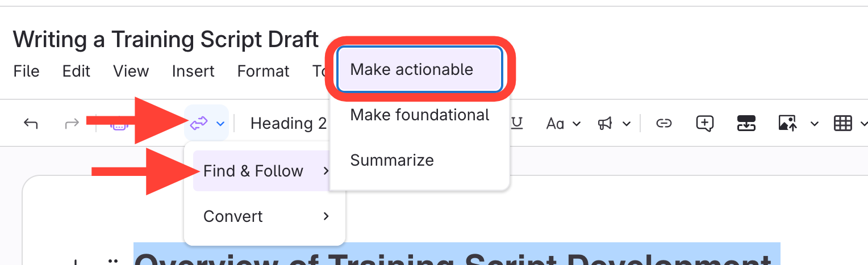Click the megaphone callout icon
Image resolution: width=868 pixels, height=265 pixels.
605,123
